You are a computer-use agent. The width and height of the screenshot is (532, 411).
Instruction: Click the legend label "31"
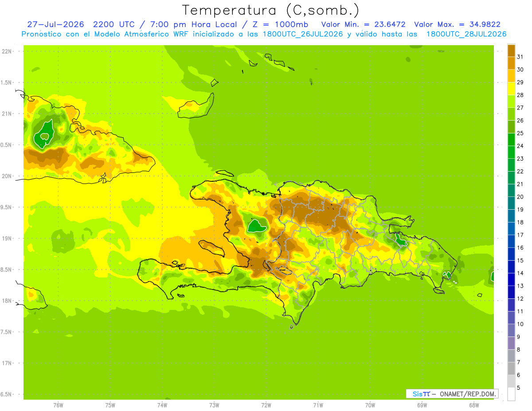(520, 57)
